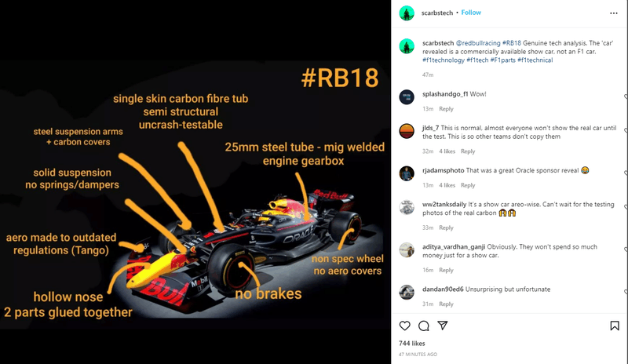Screen dimensions: 628x364
Task: Share post with paper plane icon
Action: pyautogui.click(x=443, y=326)
